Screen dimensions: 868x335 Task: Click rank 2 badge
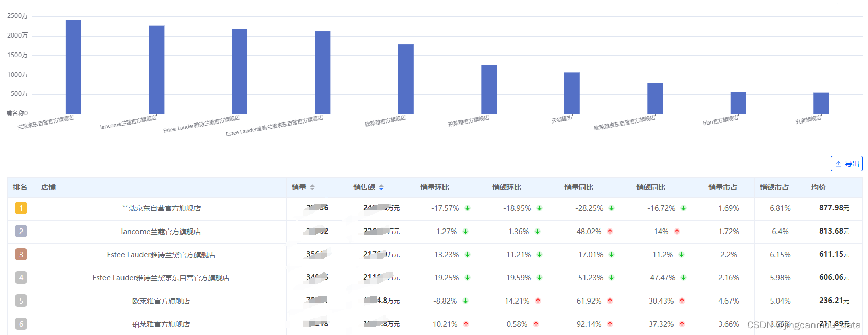point(21,231)
